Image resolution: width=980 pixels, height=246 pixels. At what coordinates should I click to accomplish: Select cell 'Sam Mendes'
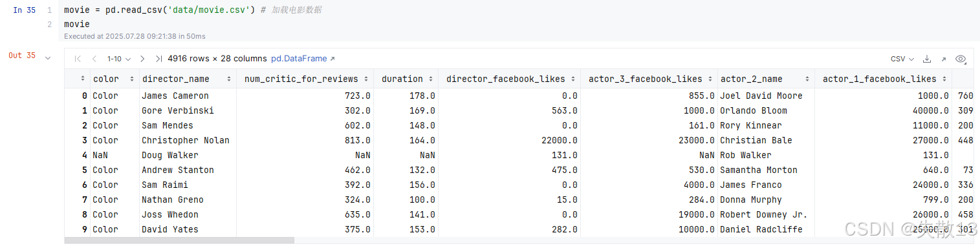pos(168,125)
